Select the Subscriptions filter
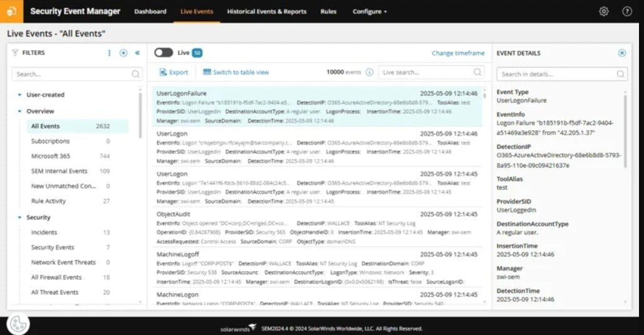Screen dimensions: 644x335 (78, 142)
